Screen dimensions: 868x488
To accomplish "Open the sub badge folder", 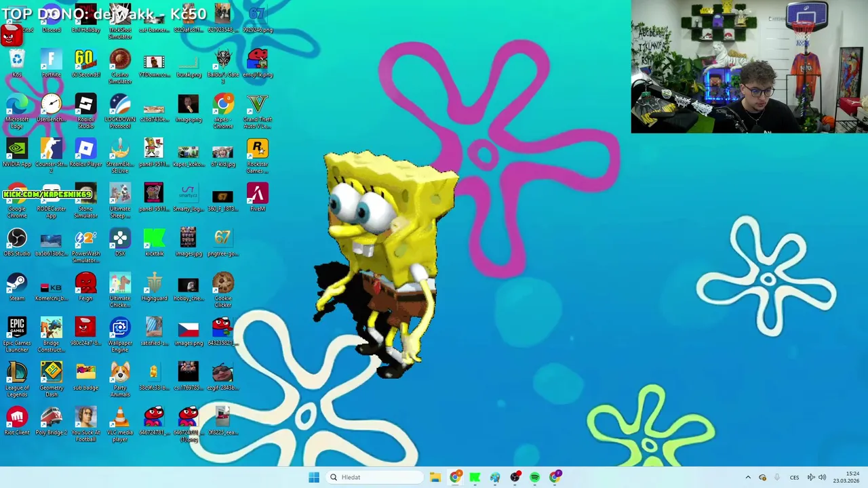I will point(85,376).
